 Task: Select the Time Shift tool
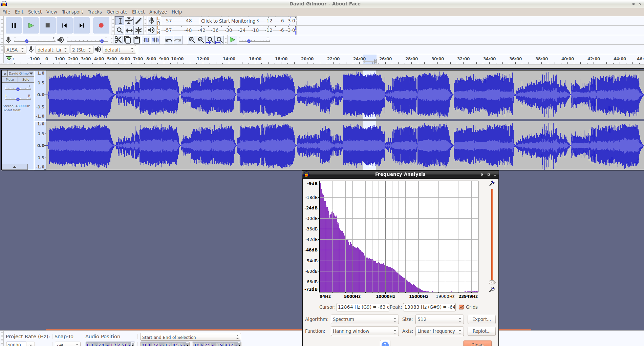click(129, 30)
